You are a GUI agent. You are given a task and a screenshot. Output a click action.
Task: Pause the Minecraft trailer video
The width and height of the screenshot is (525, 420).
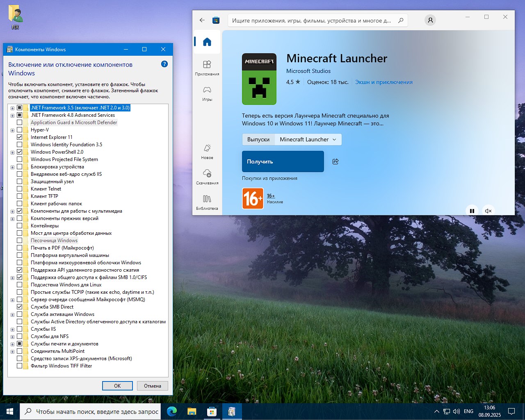(x=472, y=211)
